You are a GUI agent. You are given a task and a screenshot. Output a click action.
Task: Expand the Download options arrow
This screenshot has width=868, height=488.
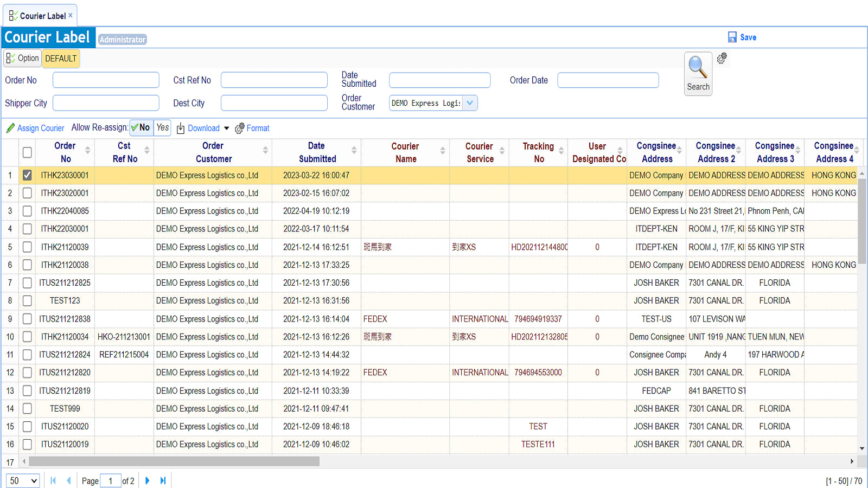coord(227,129)
